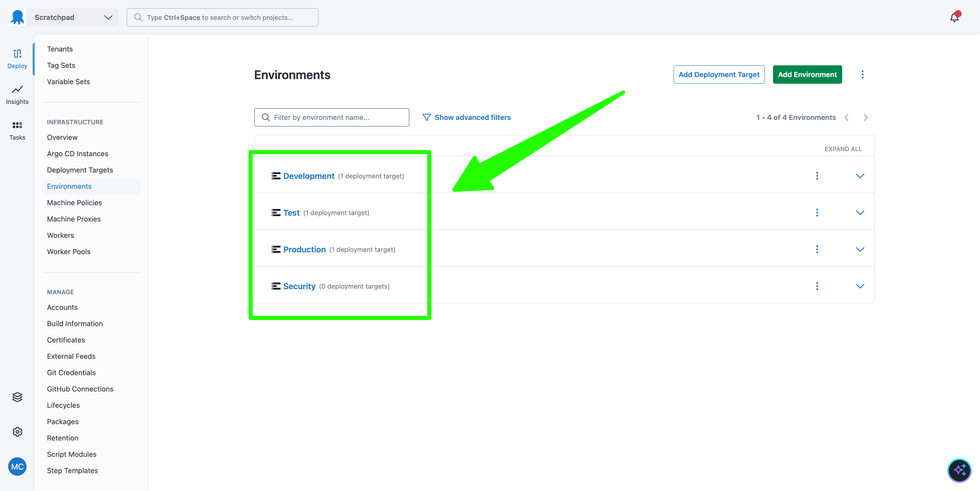This screenshot has width=980, height=491.
Task: Expand the Test environment row
Action: coord(860,213)
